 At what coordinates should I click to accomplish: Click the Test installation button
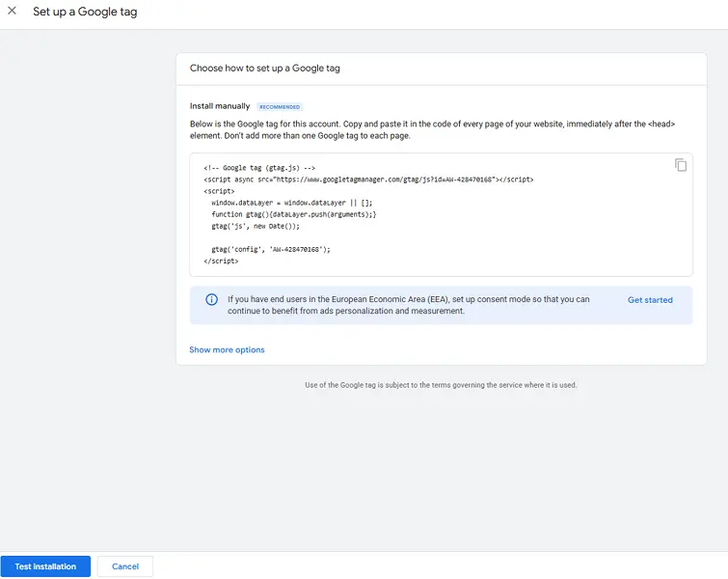45,566
